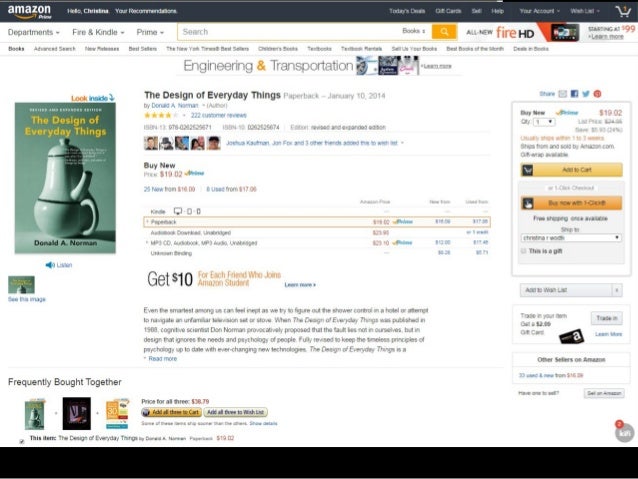Open the first book in Frequently Bought Together
The height and width of the screenshot is (479, 638).
pos(34,414)
